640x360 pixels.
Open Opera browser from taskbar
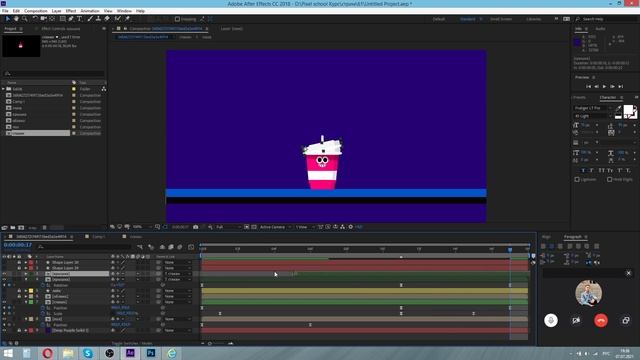47,353
